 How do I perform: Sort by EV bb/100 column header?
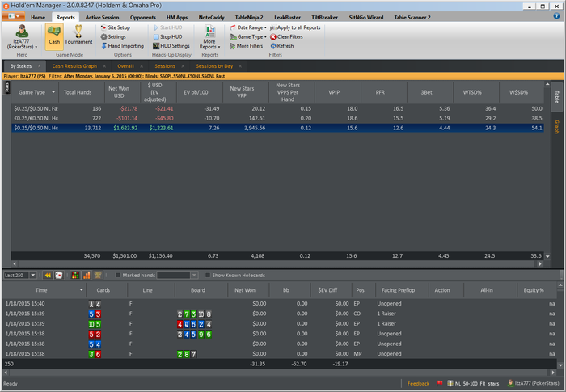[x=196, y=92]
